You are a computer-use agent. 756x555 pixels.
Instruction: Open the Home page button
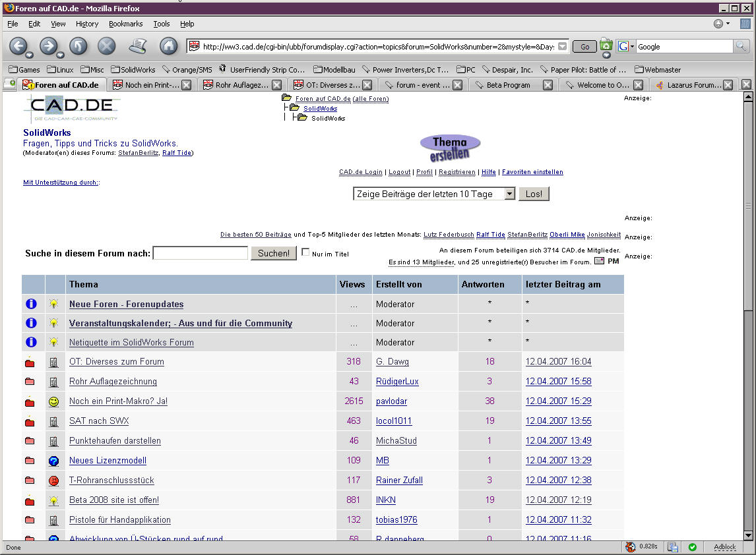coord(168,46)
